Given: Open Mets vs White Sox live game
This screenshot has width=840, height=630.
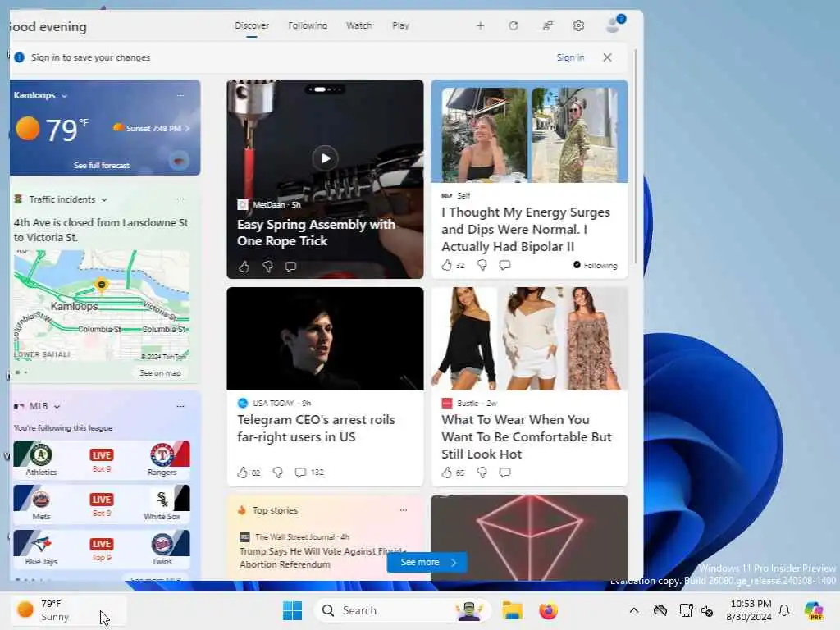Looking at the screenshot, I should pyautogui.click(x=102, y=504).
